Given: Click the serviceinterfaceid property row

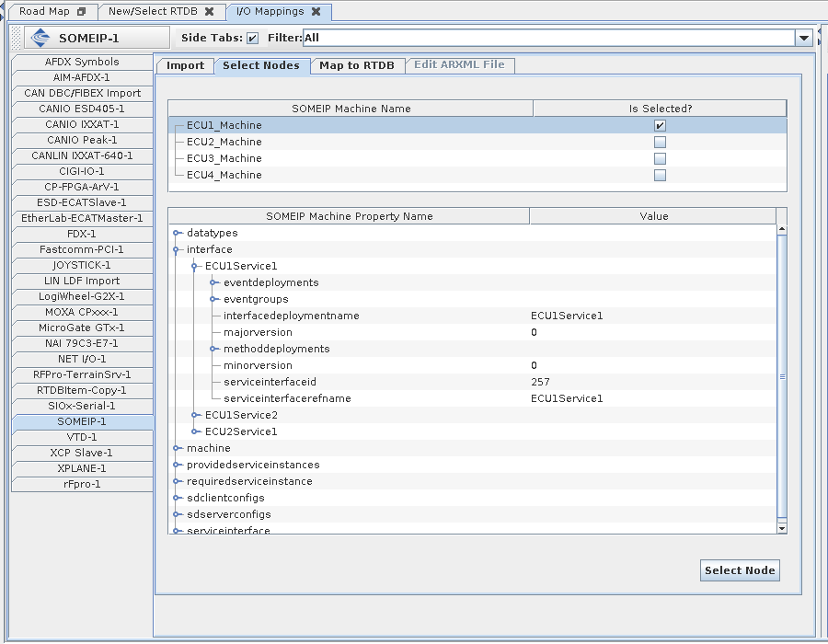Looking at the screenshot, I should [x=473, y=382].
